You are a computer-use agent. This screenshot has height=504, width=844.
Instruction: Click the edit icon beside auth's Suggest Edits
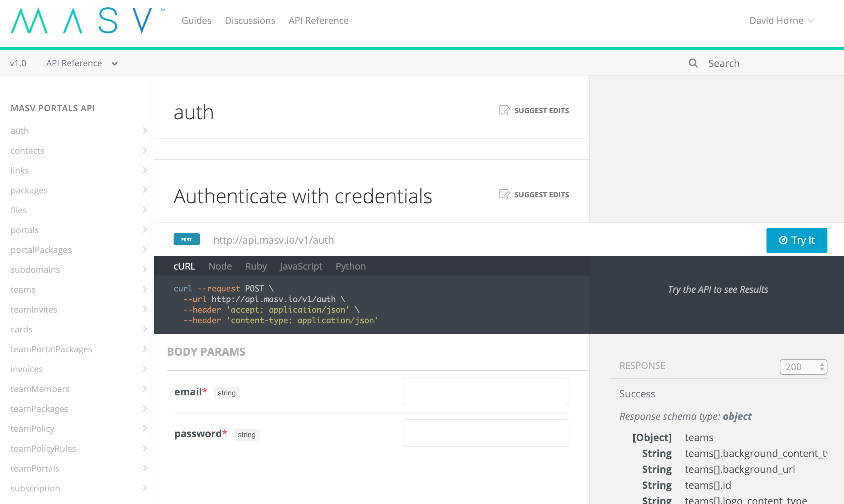(x=504, y=110)
